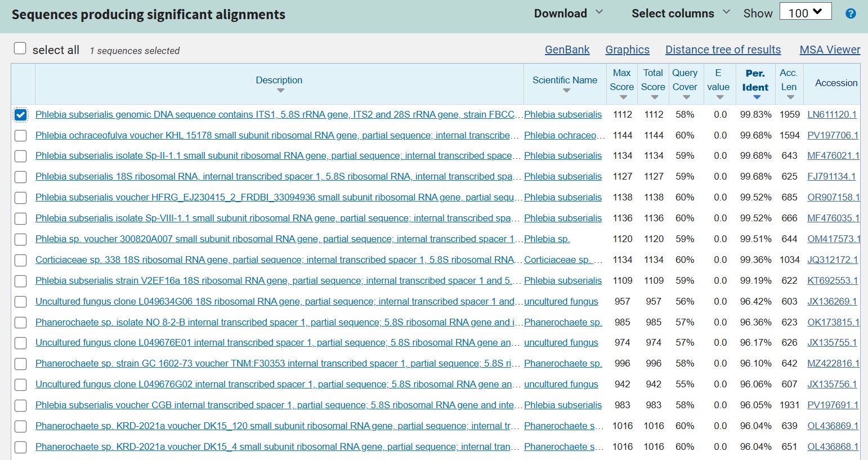
Task: Open Phlebia sp. scientific name link
Action: (547, 239)
